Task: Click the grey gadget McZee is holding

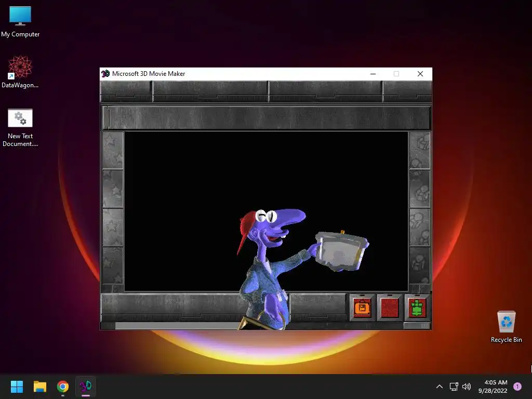Action: click(x=341, y=251)
